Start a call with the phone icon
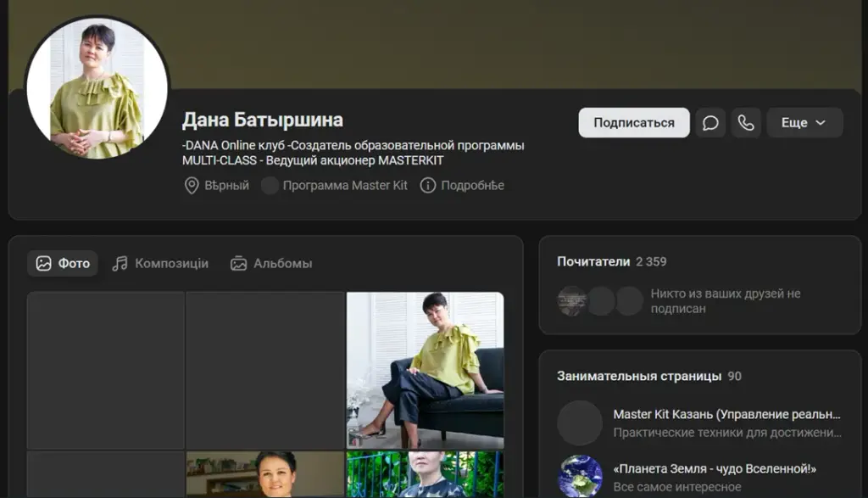This screenshot has height=498, width=868. 746,122
